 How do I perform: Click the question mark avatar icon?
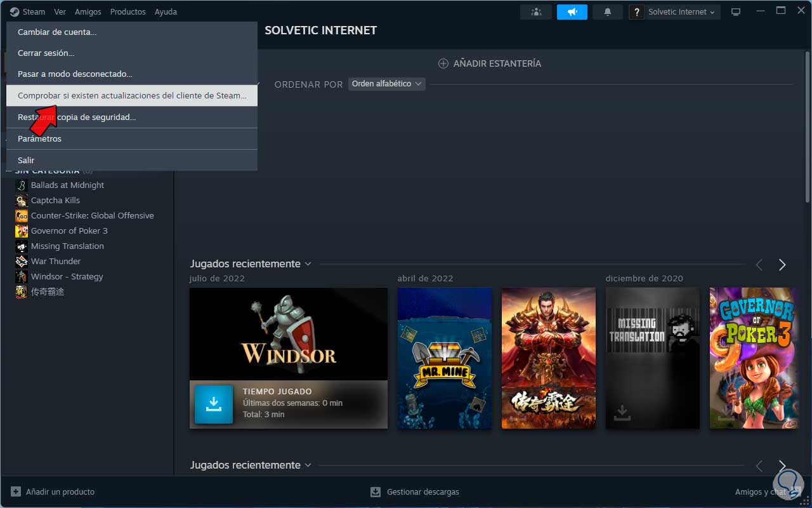(x=637, y=12)
